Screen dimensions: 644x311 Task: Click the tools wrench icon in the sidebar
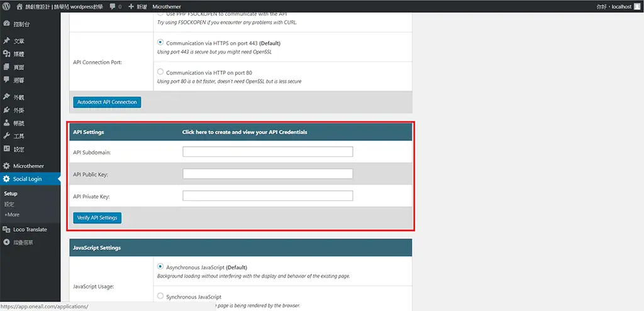click(6, 136)
